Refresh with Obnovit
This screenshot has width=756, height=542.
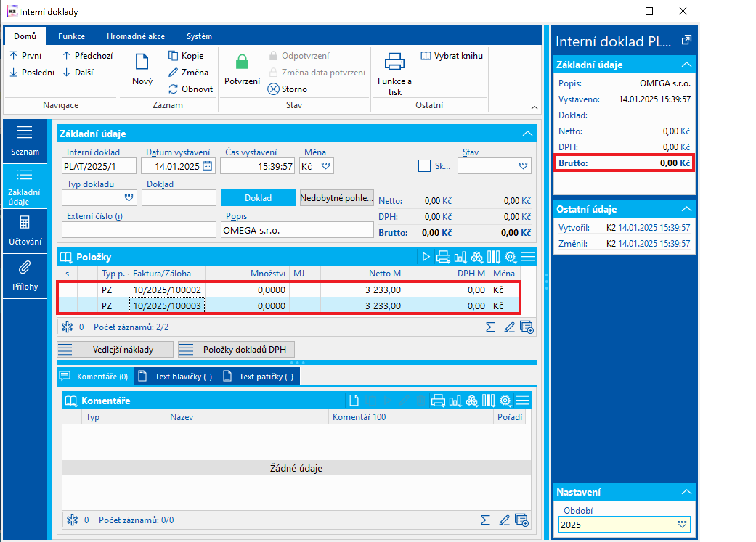(x=191, y=89)
